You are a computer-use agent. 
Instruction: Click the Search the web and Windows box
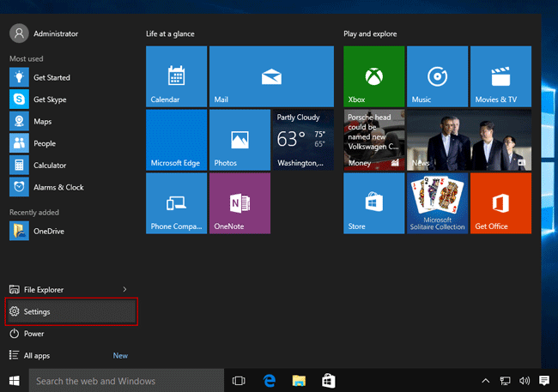click(x=126, y=381)
